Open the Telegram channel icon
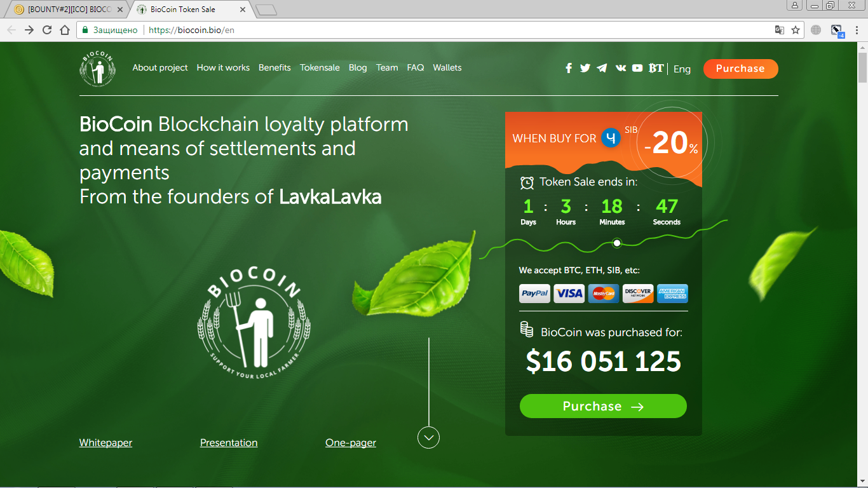868x488 pixels. [602, 68]
